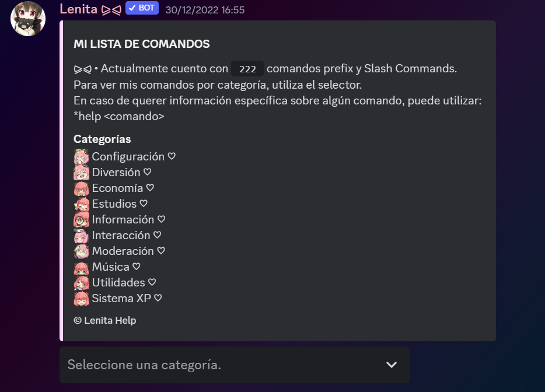The height and width of the screenshot is (392, 545).
Task: Click the Sistema XP category emoji icon
Action: (x=81, y=298)
